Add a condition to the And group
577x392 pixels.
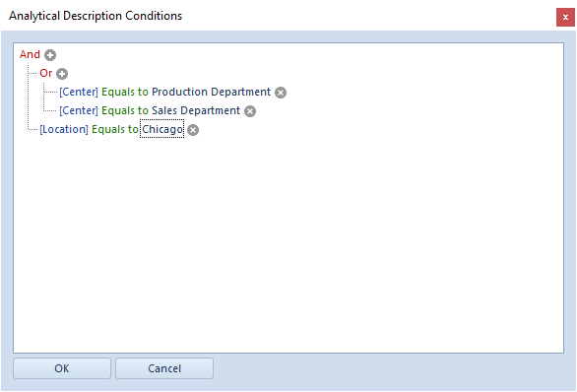(x=50, y=55)
